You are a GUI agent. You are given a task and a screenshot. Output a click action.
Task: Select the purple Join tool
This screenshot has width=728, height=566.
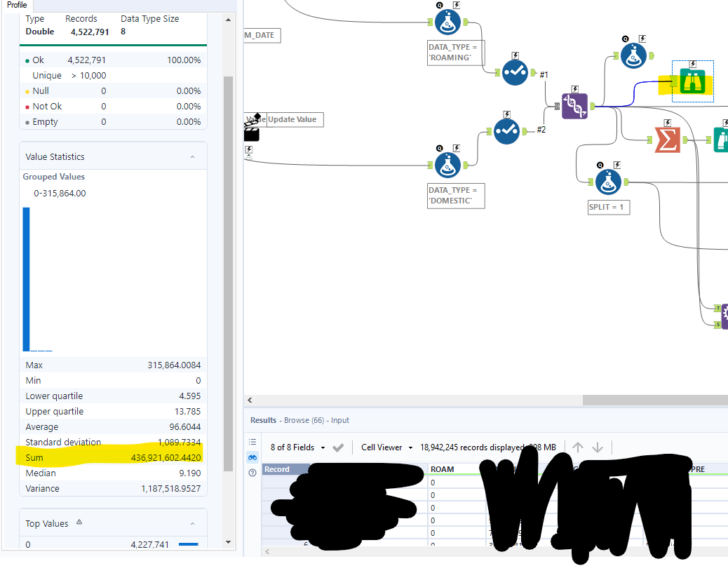tap(575, 106)
